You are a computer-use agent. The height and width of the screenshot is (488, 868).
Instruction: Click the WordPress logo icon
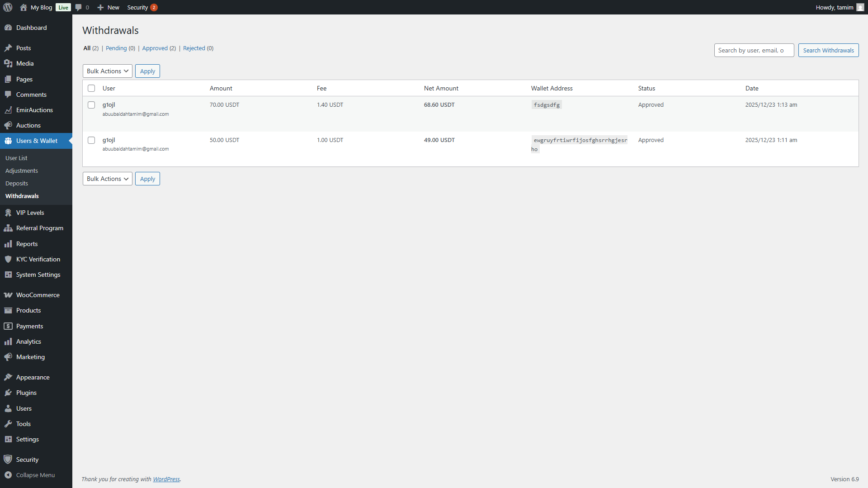tap(8, 7)
